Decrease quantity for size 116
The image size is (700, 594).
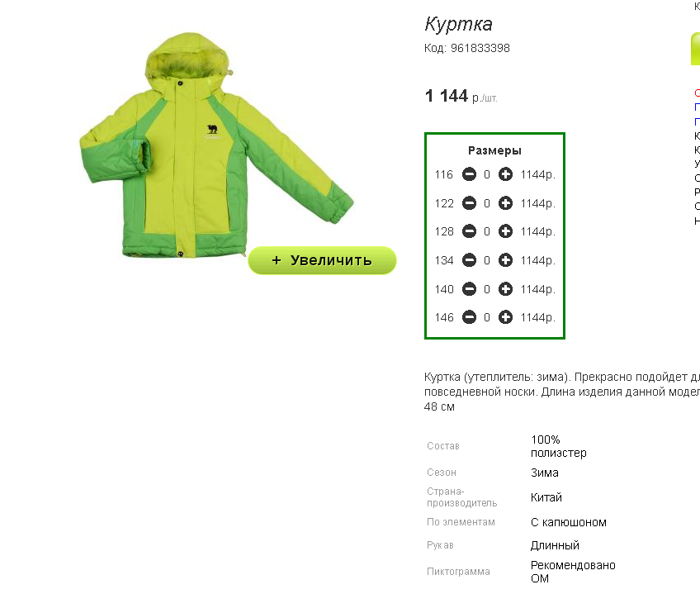pos(469,174)
